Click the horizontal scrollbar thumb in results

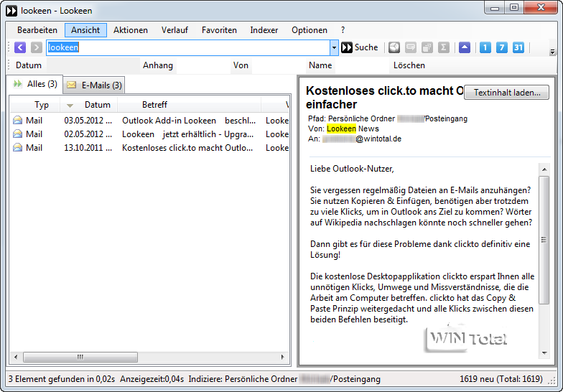(80, 357)
